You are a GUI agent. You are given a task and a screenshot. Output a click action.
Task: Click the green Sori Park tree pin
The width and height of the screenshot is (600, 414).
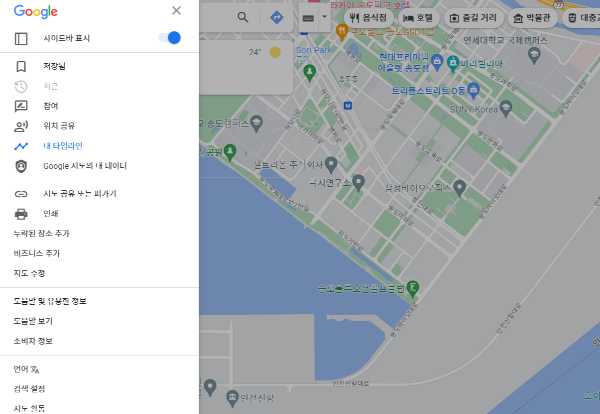click(x=310, y=73)
